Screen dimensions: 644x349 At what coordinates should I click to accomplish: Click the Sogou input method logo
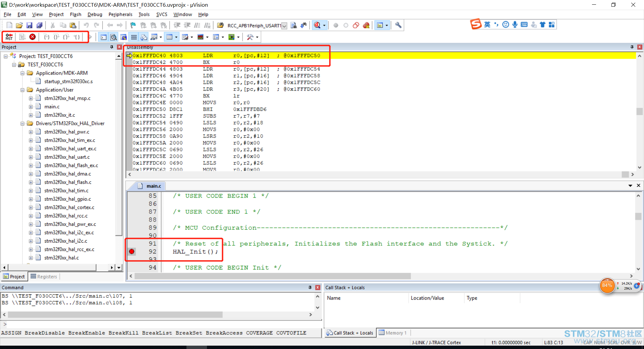point(476,24)
